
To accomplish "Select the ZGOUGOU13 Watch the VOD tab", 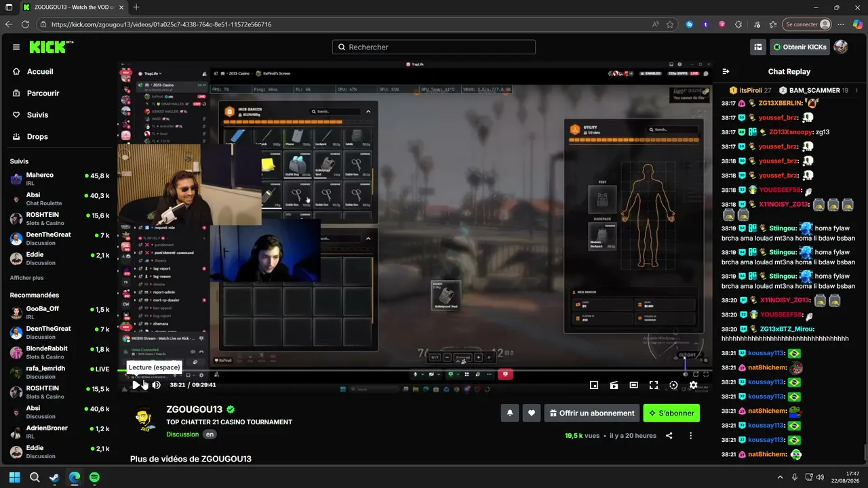I will [x=73, y=7].
